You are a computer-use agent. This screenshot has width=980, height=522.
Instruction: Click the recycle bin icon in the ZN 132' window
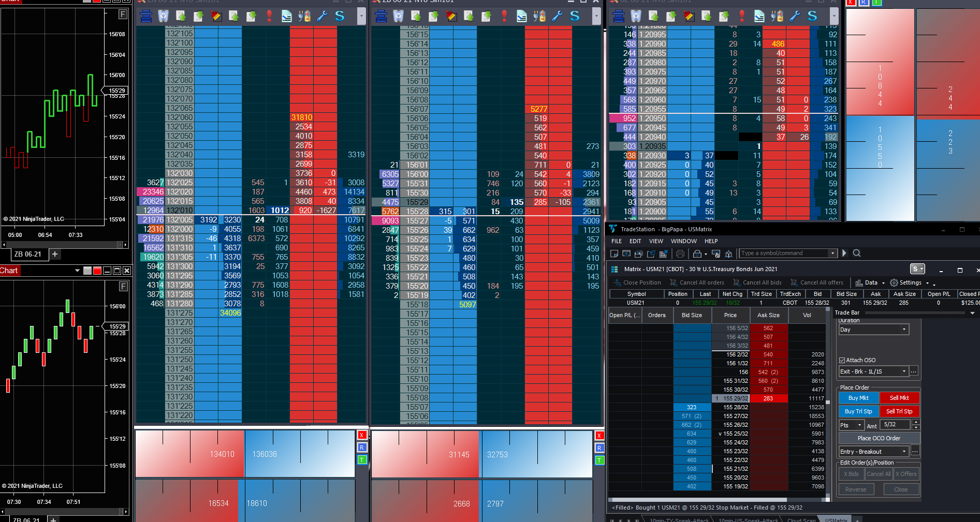tap(163, 17)
